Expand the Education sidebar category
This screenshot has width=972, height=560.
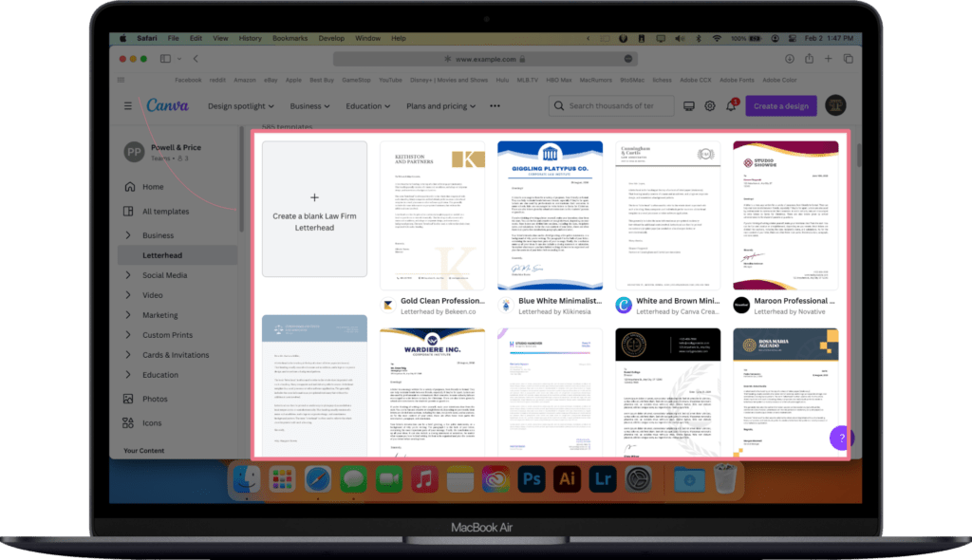(128, 375)
